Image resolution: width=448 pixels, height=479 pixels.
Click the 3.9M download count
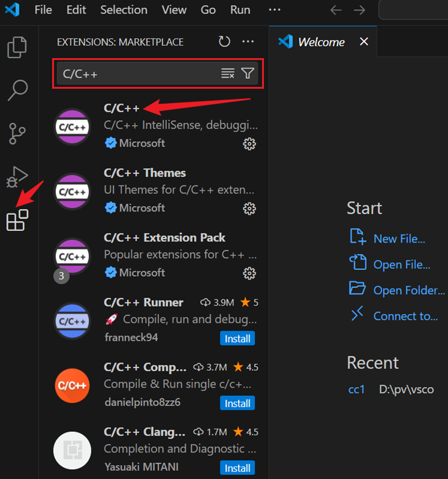217,302
